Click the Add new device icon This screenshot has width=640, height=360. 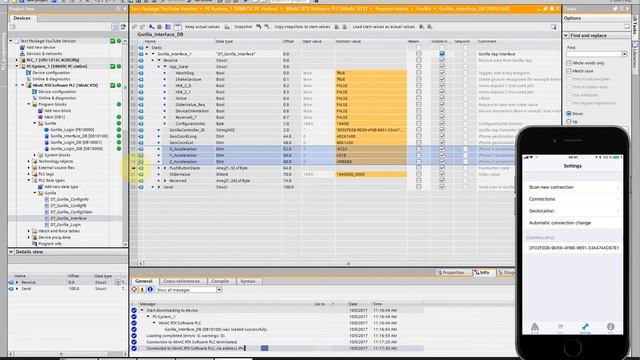click(x=22, y=47)
